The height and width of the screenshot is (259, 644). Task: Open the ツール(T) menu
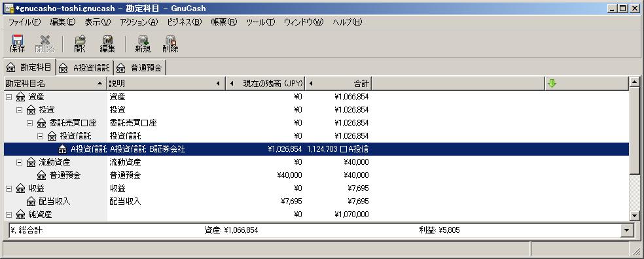[x=260, y=22]
